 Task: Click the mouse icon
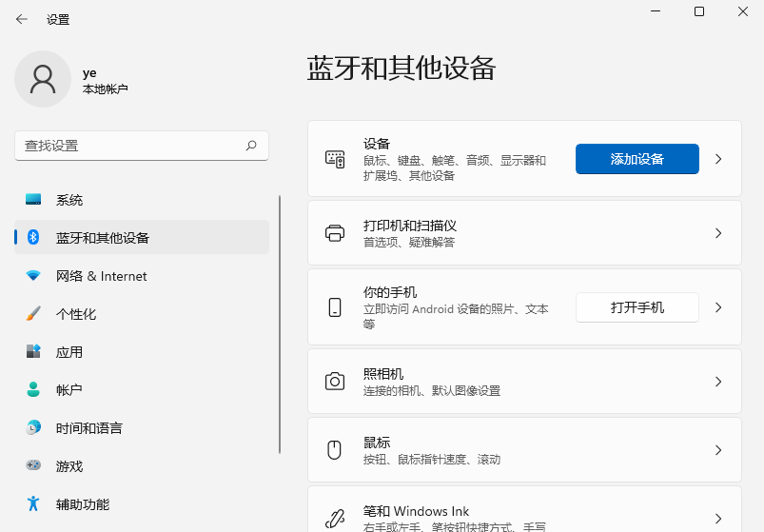click(335, 450)
